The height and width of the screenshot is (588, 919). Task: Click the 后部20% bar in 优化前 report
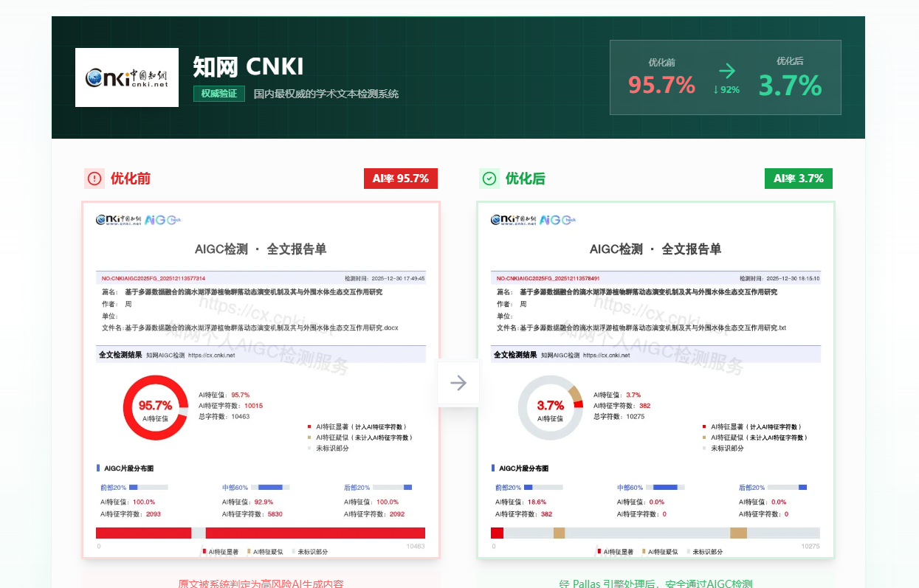(x=392, y=488)
